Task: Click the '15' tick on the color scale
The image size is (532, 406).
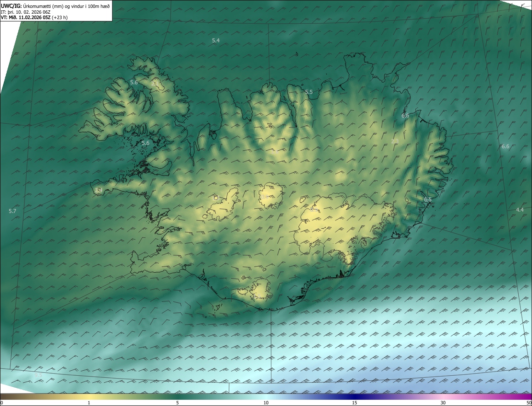Action: point(355,403)
